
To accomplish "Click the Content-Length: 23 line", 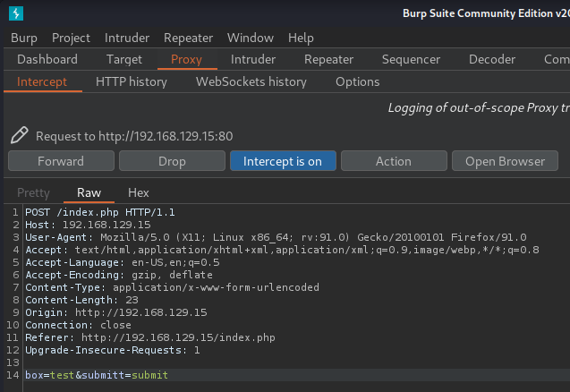I will pyautogui.click(x=81, y=300).
